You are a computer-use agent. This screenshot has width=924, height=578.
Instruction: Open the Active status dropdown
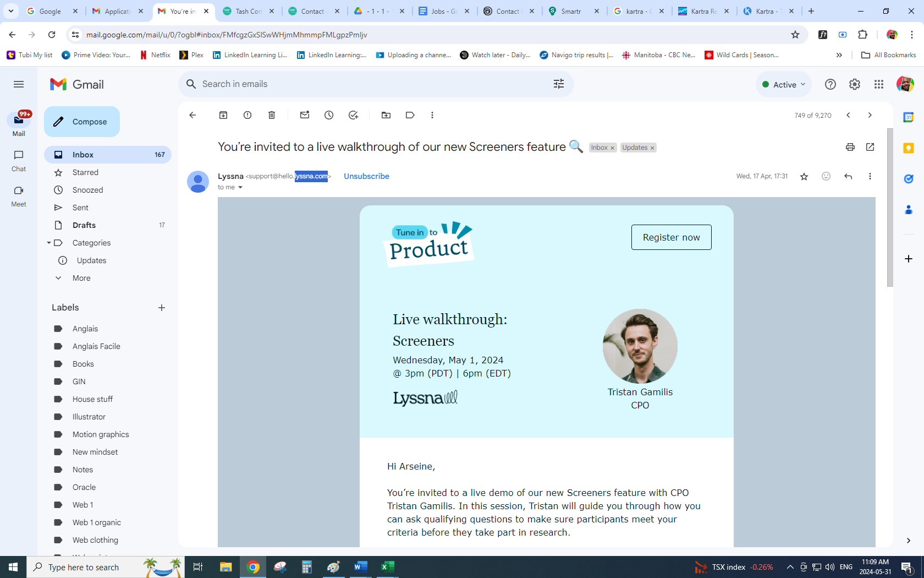click(x=784, y=84)
